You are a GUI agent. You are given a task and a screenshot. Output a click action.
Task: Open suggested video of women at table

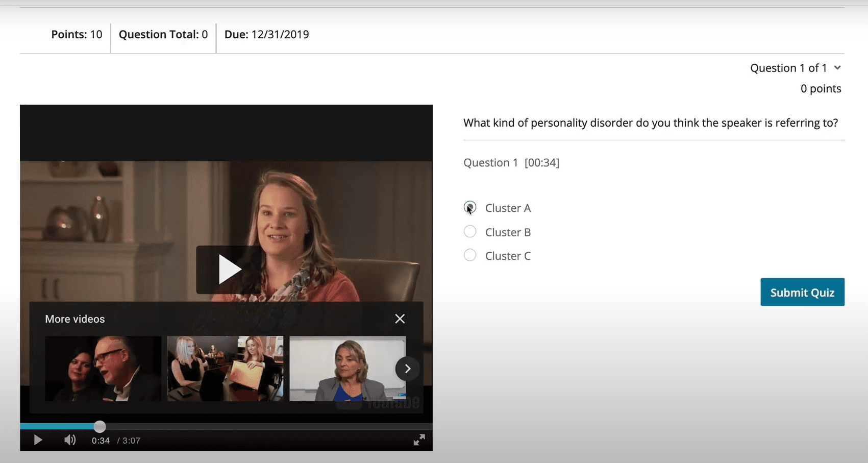tap(225, 369)
